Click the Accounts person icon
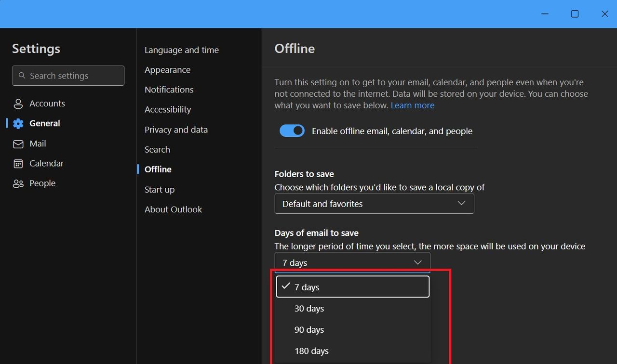The width and height of the screenshot is (617, 364). 18,104
